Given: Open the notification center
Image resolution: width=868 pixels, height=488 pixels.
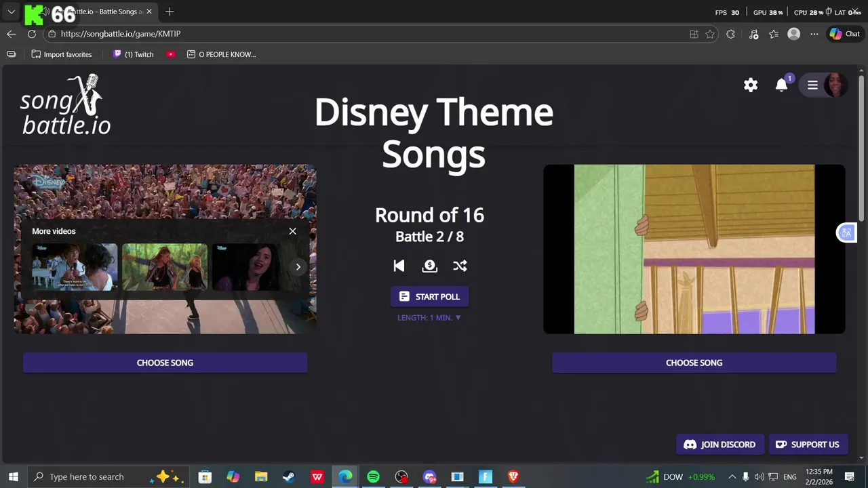Looking at the screenshot, I should 849,477.
